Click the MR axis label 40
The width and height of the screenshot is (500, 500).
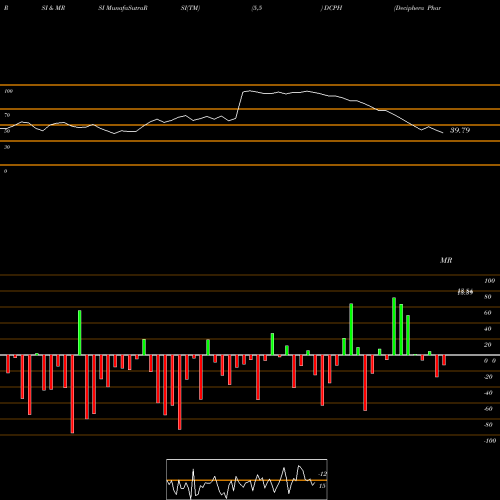pos(488,329)
